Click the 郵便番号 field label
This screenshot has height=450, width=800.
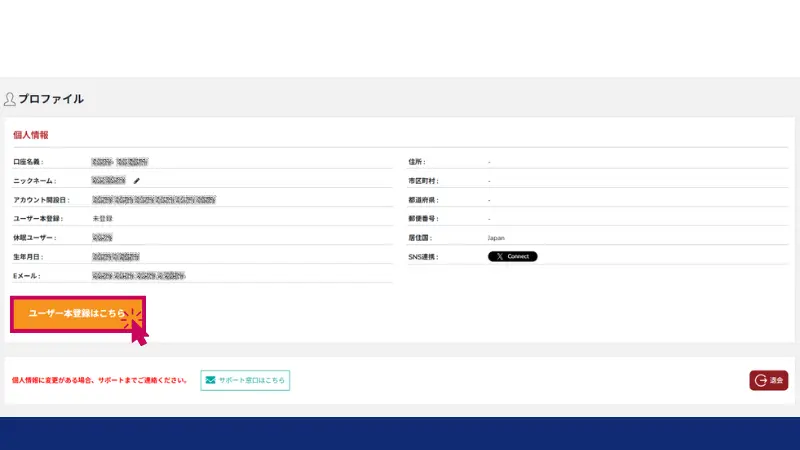(x=423, y=218)
